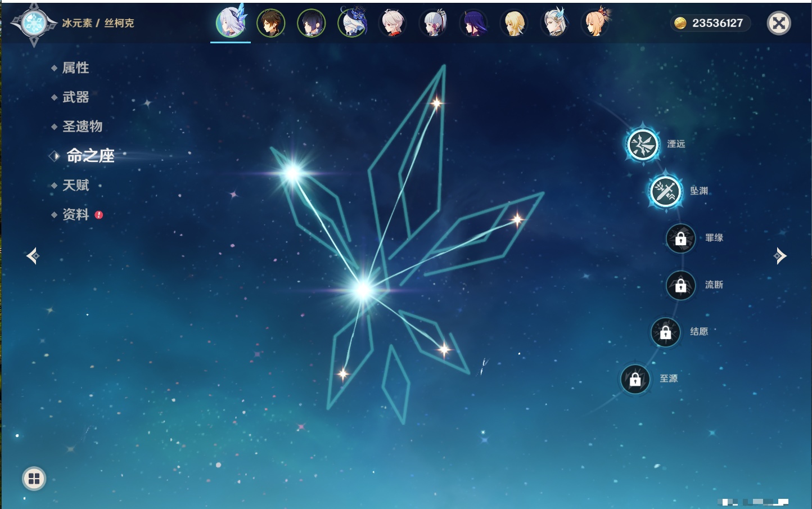Viewport: 812px width, 509px height.
Task: Choose Furina's avatar with the blue hat
Action: (353, 23)
